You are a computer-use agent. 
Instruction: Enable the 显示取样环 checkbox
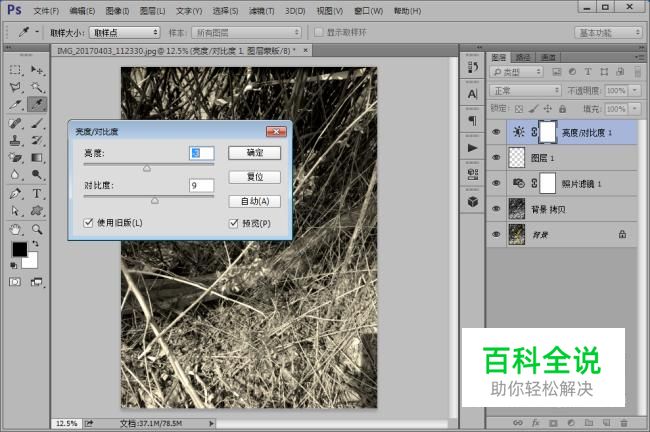tap(318, 32)
